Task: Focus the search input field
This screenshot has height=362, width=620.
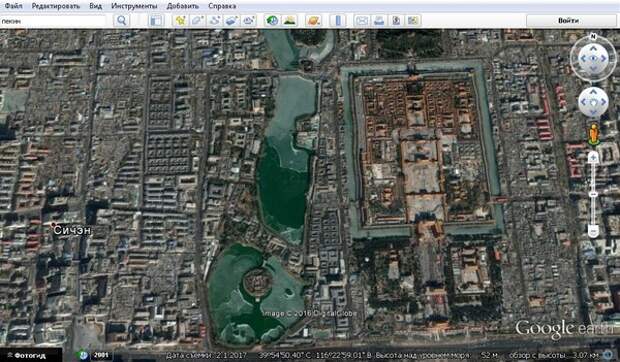Action: [53, 21]
